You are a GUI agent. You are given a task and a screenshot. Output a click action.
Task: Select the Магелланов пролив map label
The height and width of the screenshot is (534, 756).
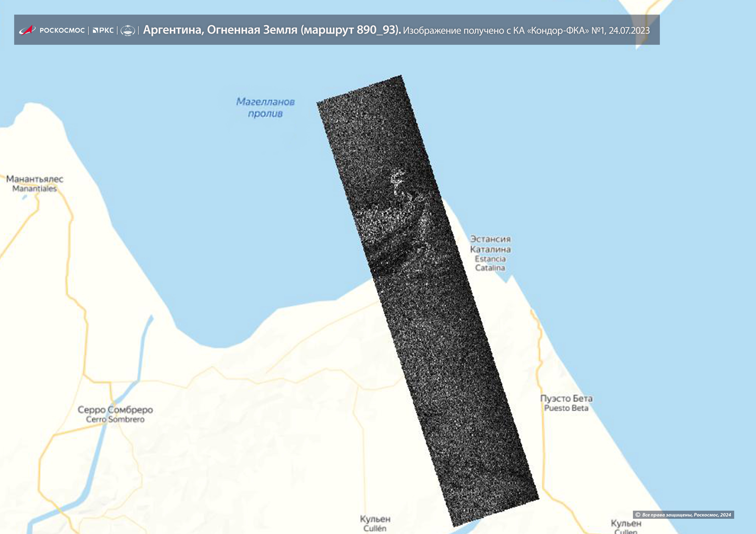click(265, 107)
